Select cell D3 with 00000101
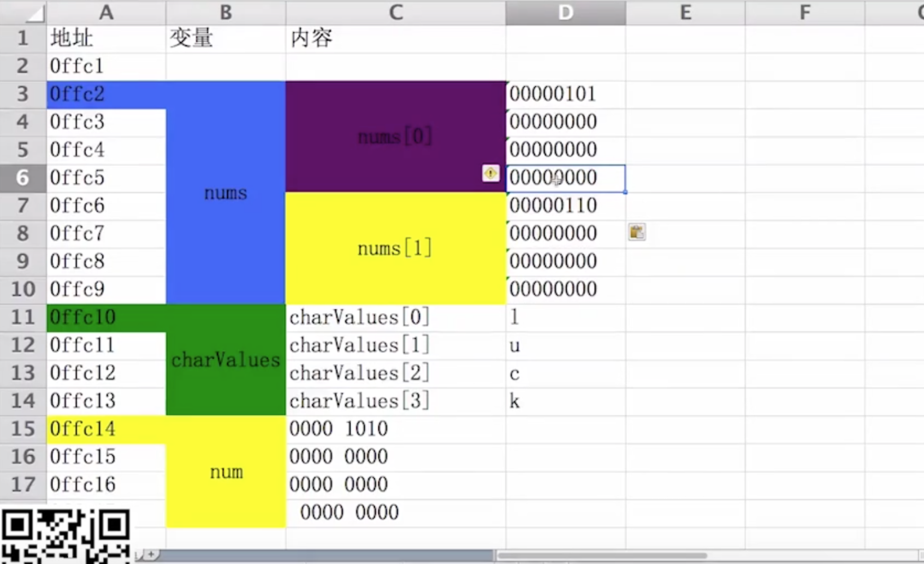The image size is (924, 564). pyautogui.click(x=566, y=95)
